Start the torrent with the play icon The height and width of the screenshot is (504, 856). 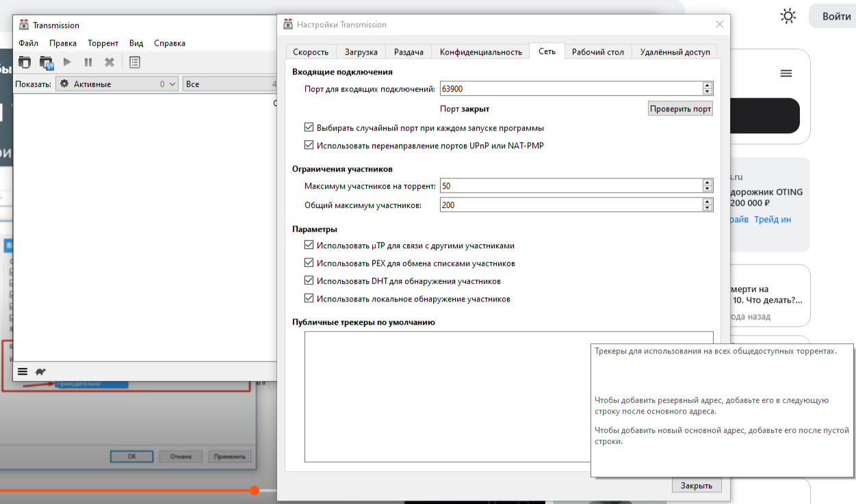(67, 62)
